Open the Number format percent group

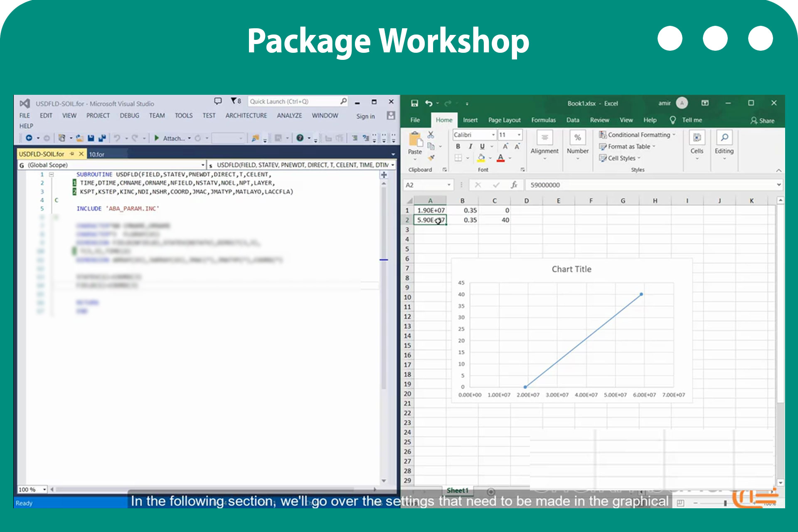coord(578,145)
